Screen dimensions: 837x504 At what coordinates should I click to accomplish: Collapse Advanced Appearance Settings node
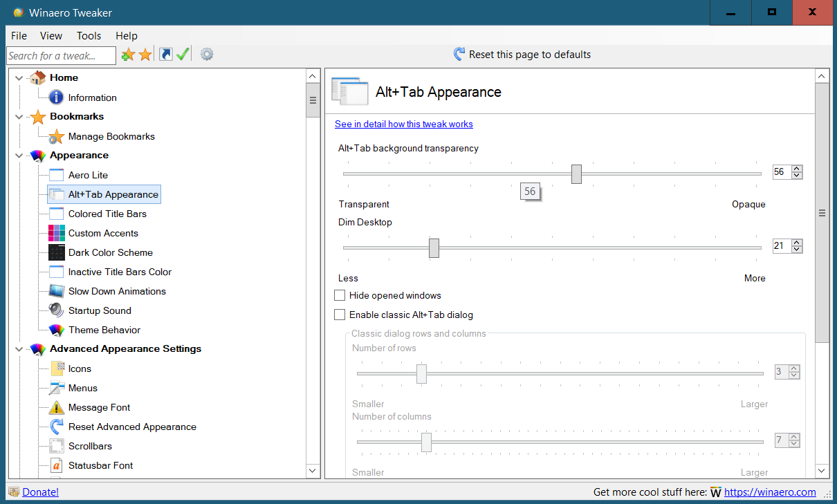click(19, 349)
